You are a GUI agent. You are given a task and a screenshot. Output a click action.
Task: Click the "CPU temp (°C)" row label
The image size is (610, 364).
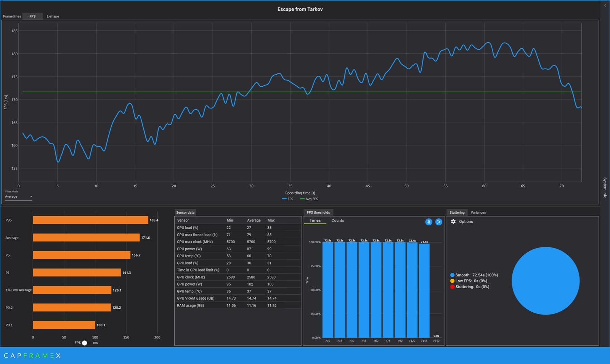pyautogui.click(x=189, y=256)
